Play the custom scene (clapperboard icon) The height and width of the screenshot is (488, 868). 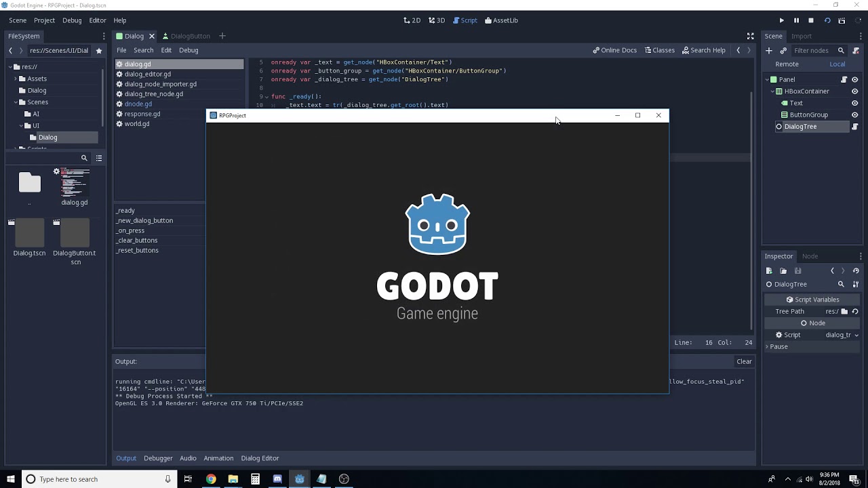click(842, 20)
